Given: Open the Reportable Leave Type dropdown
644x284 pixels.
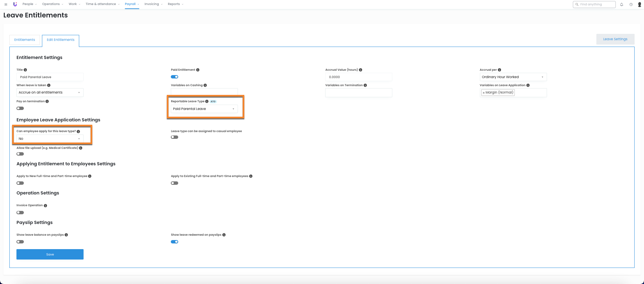Looking at the screenshot, I should [204, 109].
